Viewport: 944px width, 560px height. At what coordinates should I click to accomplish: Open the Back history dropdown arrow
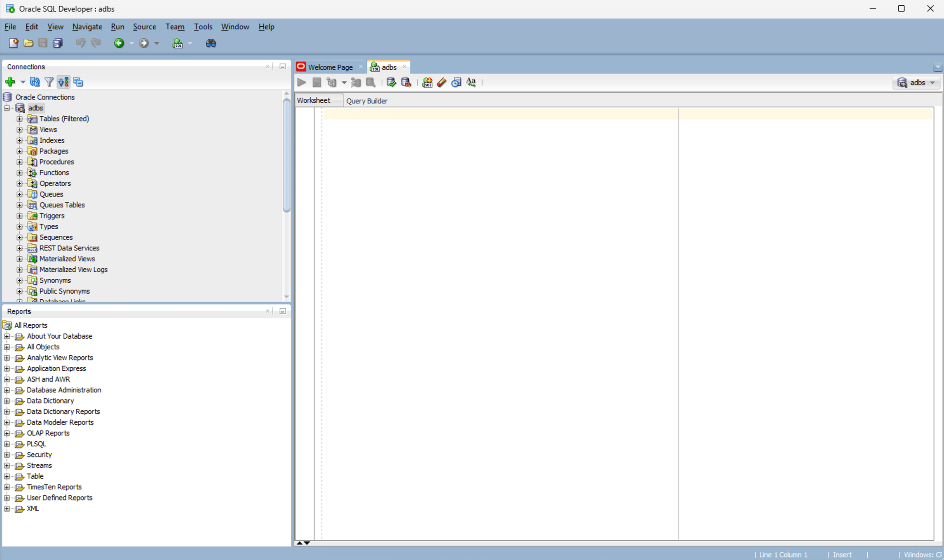tap(131, 43)
